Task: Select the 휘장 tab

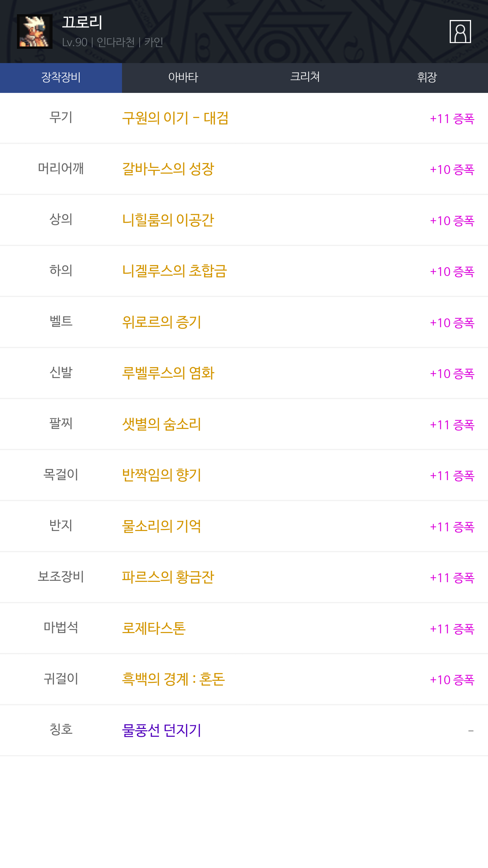Action: point(427,78)
